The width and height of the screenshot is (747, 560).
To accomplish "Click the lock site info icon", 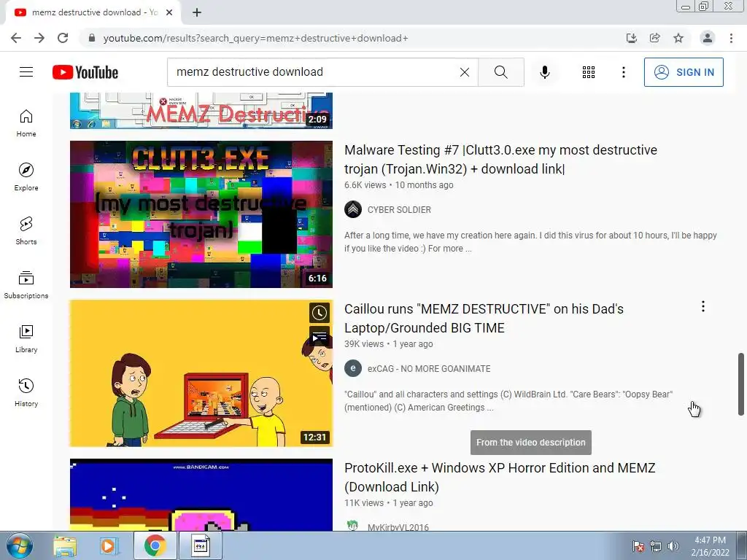I will point(92,38).
